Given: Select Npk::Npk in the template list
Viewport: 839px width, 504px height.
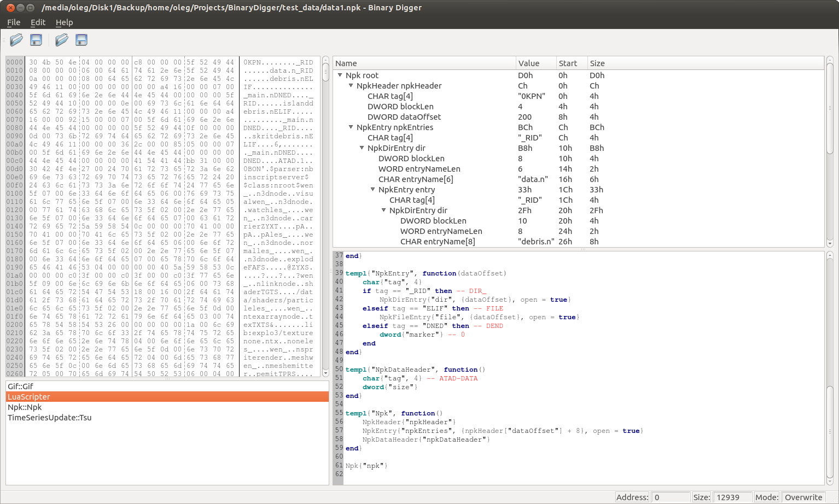Looking at the screenshot, I should click(x=167, y=407).
